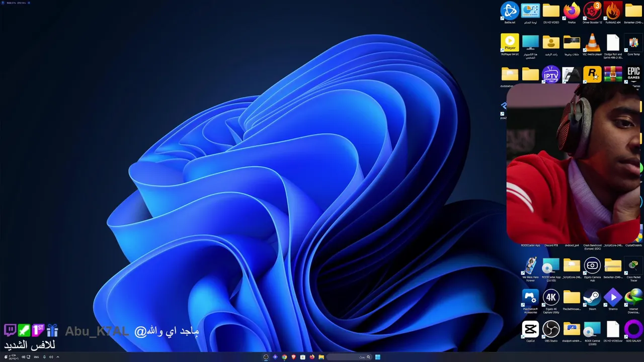Open the Stremio desktop shortcut
The width and height of the screenshot is (644, 362).
[613, 300]
